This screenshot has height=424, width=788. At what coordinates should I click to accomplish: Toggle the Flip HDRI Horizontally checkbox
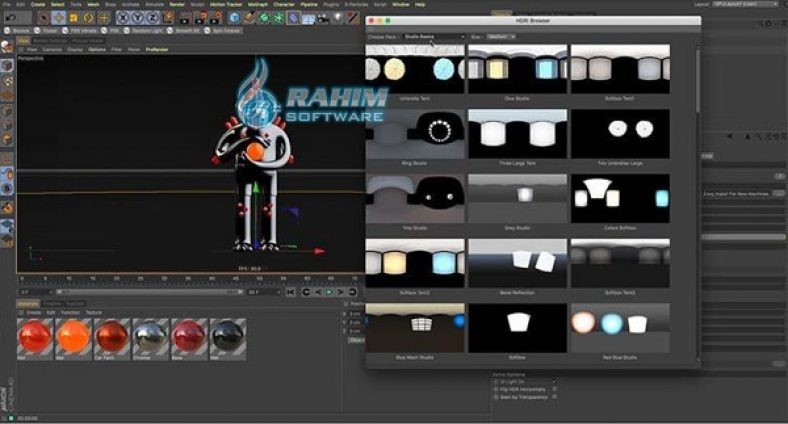click(555, 390)
